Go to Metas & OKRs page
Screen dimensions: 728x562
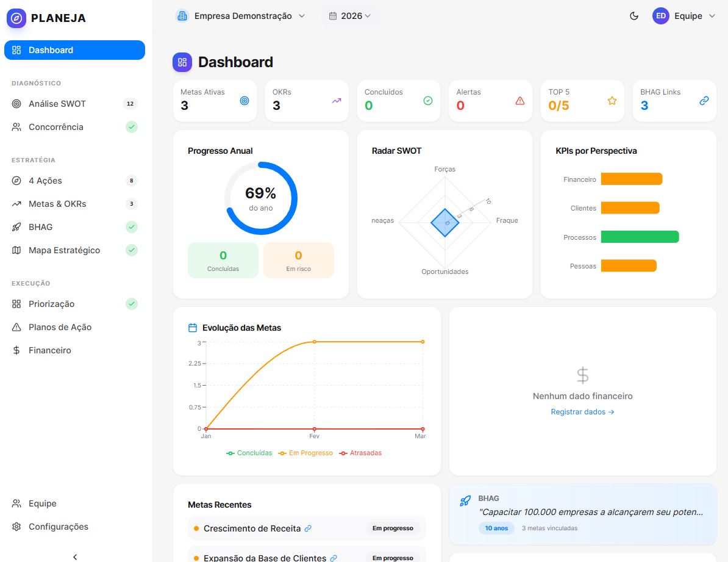click(57, 204)
